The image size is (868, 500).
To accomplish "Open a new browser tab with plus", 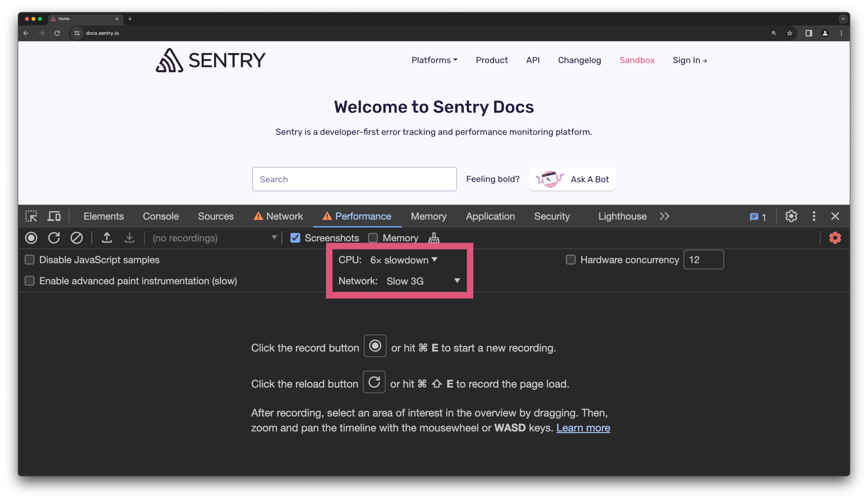I will tap(130, 19).
